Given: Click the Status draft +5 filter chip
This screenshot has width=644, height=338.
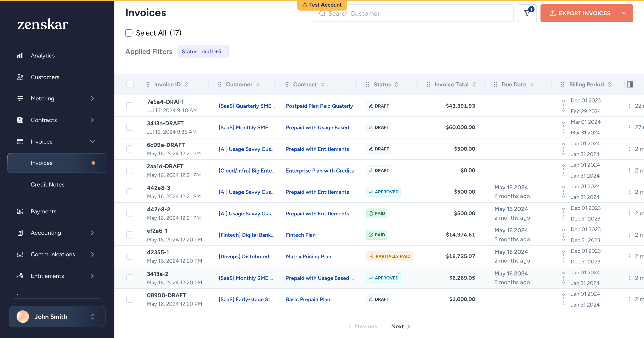Looking at the screenshot, I should point(203,51).
